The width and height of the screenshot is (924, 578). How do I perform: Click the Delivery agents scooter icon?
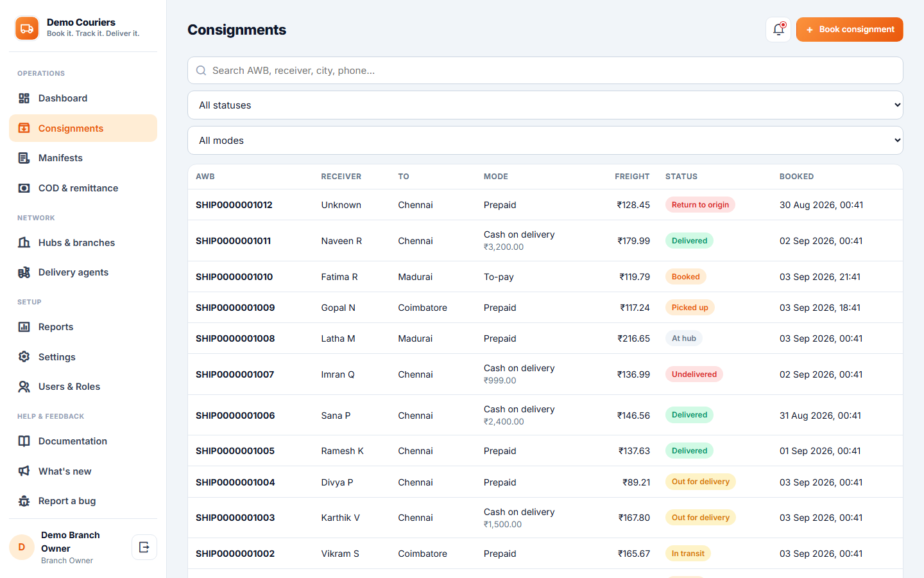click(24, 272)
